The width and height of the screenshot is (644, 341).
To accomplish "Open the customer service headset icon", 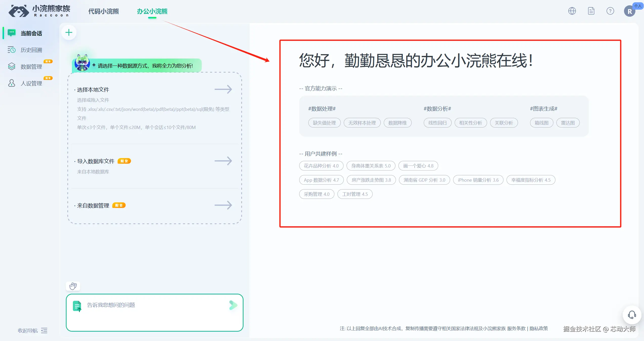I will coord(632,315).
